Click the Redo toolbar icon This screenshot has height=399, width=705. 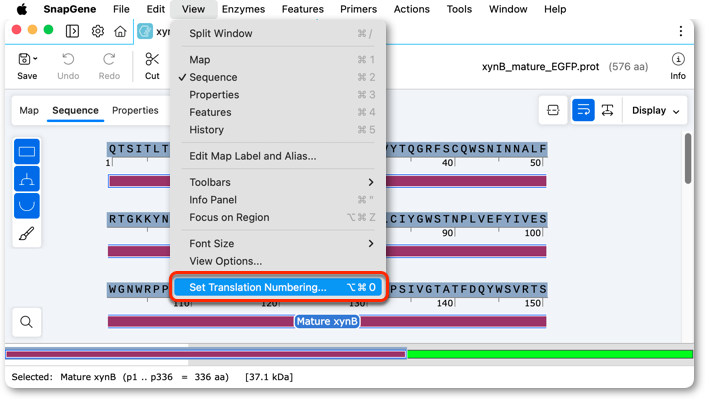pos(109,59)
